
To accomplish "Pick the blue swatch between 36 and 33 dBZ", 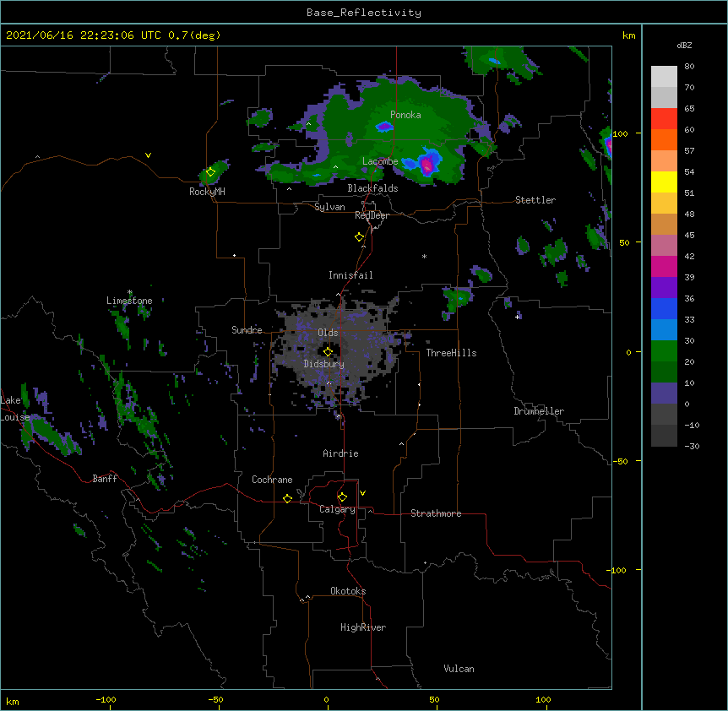I will pos(664,308).
